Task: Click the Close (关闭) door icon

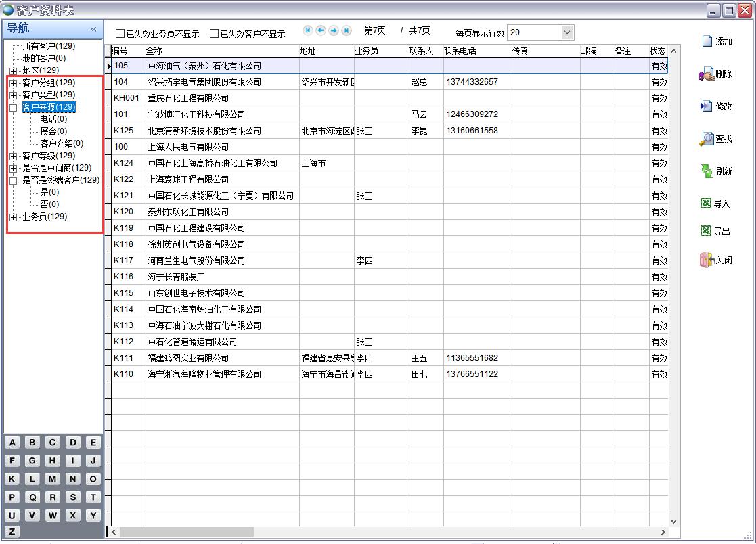Action: pyautogui.click(x=707, y=260)
